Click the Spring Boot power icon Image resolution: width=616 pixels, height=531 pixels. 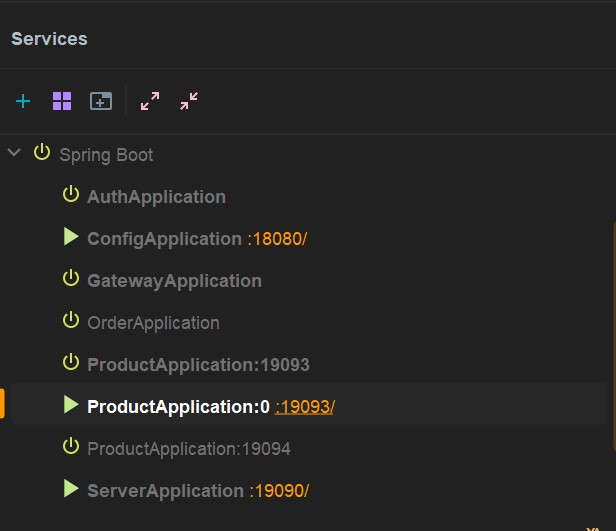(x=42, y=152)
